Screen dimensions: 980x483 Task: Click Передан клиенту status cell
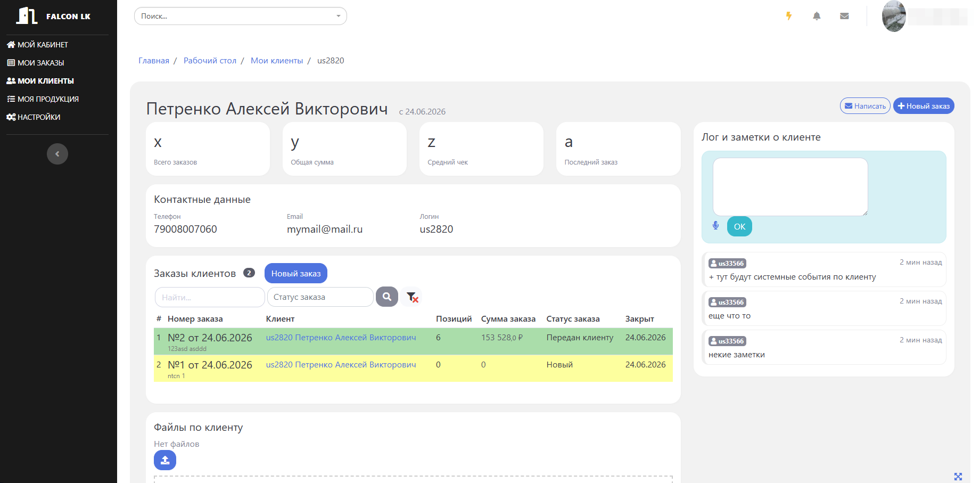[580, 338]
